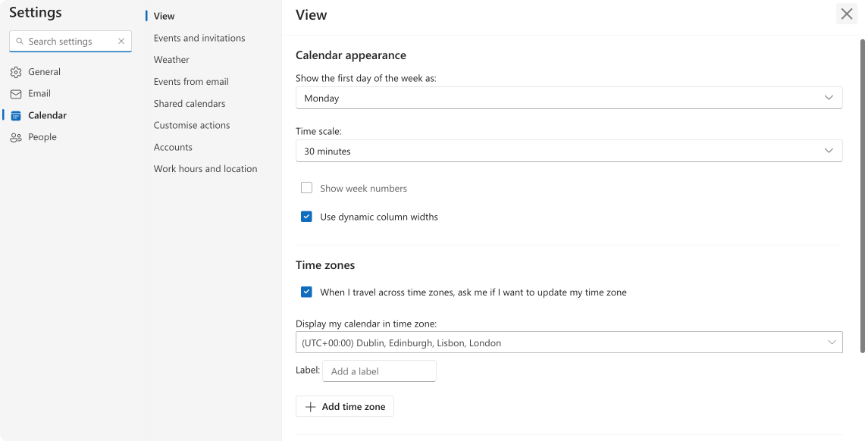Open Shared calendars settings
The width and height of the screenshot is (868, 441).
point(190,104)
